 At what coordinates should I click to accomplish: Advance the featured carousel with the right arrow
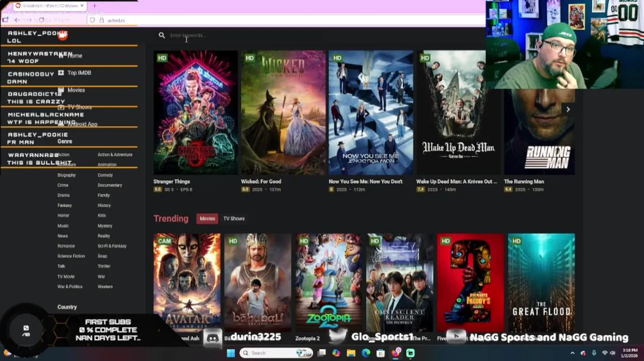pos(568,109)
